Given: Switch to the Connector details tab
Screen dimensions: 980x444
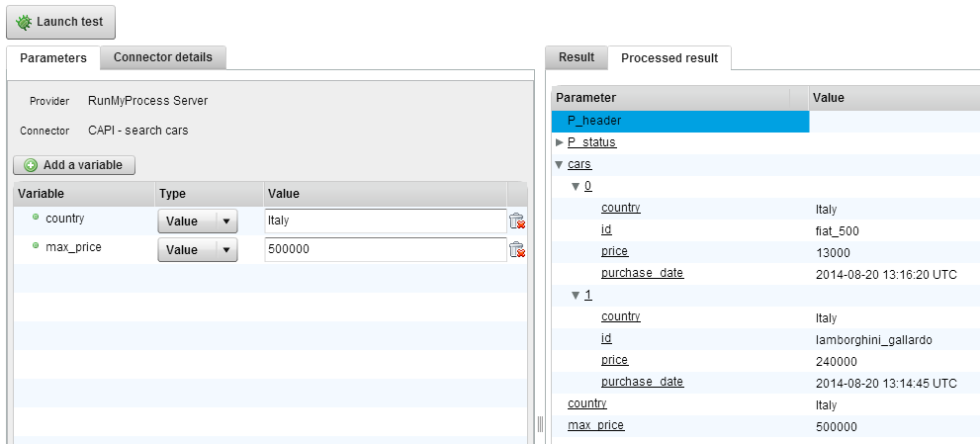Looking at the screenshot, I should 163,57.
